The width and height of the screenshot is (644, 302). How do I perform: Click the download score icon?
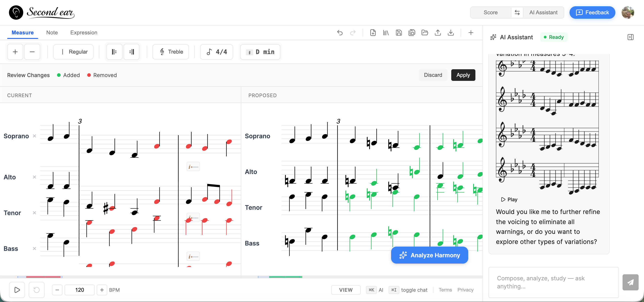point(451,32)
